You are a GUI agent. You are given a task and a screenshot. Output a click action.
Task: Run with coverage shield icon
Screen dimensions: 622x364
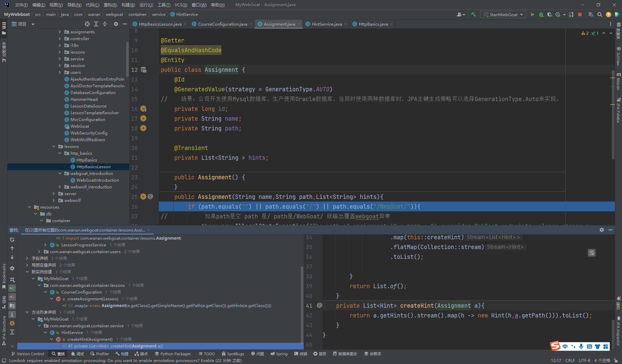[x=550, y=14]
